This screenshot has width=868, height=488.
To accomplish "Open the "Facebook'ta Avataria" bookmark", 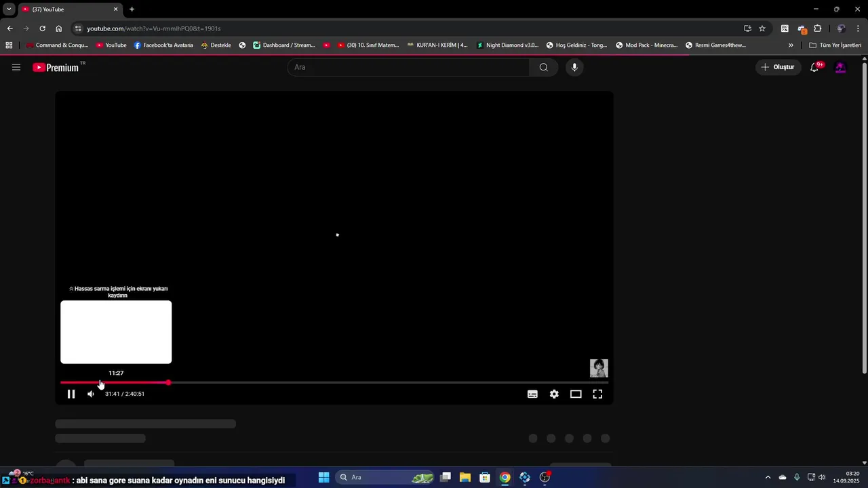I will [163, 45].
